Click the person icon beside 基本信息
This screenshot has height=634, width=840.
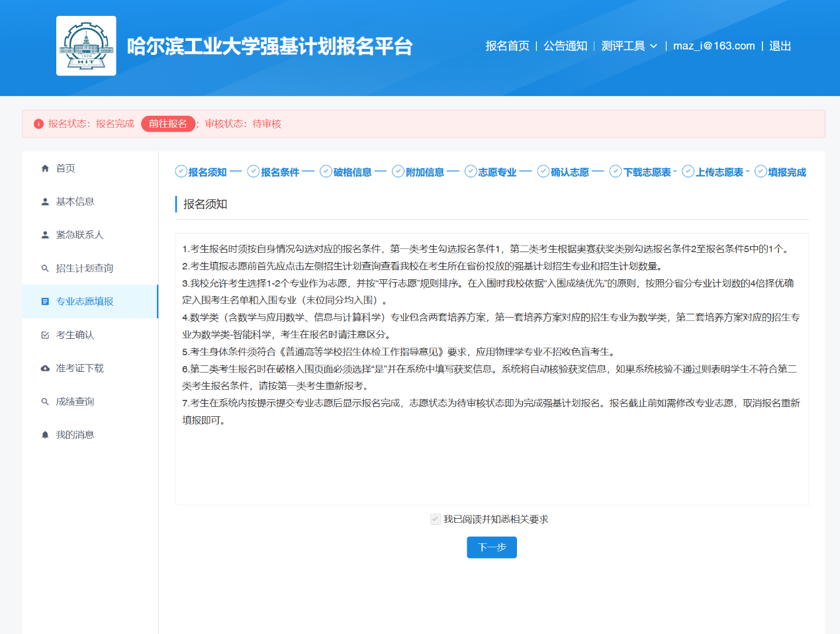pos(45,202)
